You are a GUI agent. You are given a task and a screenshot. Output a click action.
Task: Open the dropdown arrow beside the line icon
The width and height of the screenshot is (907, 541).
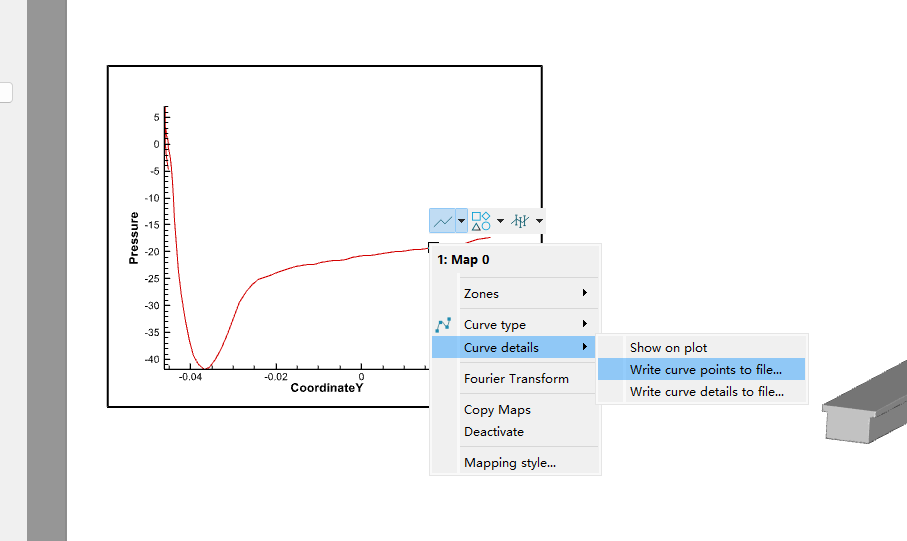coord(461,220)
